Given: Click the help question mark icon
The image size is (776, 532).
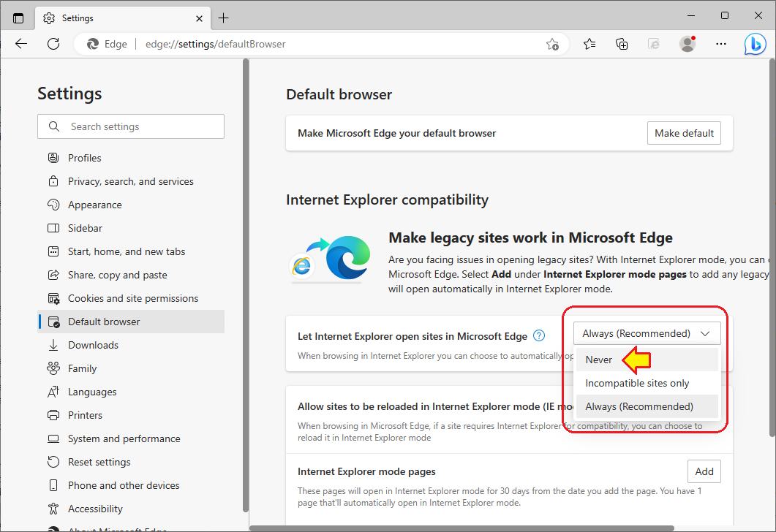Looking at the screenshot, I should [x=539, y=335].
